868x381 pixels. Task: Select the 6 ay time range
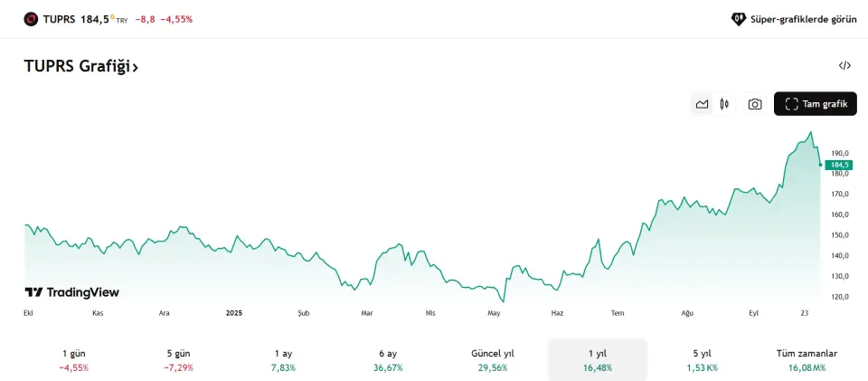point(390,360)
